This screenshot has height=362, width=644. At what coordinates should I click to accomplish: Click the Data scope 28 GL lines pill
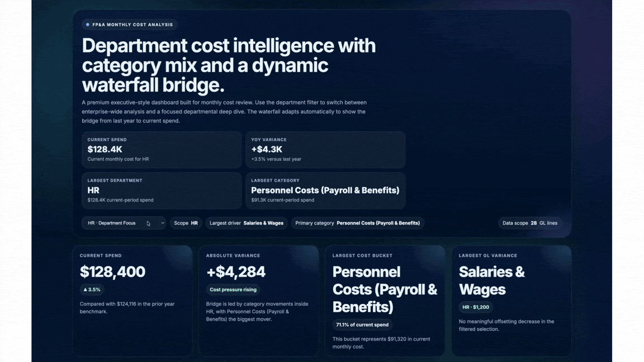point(529,223)
